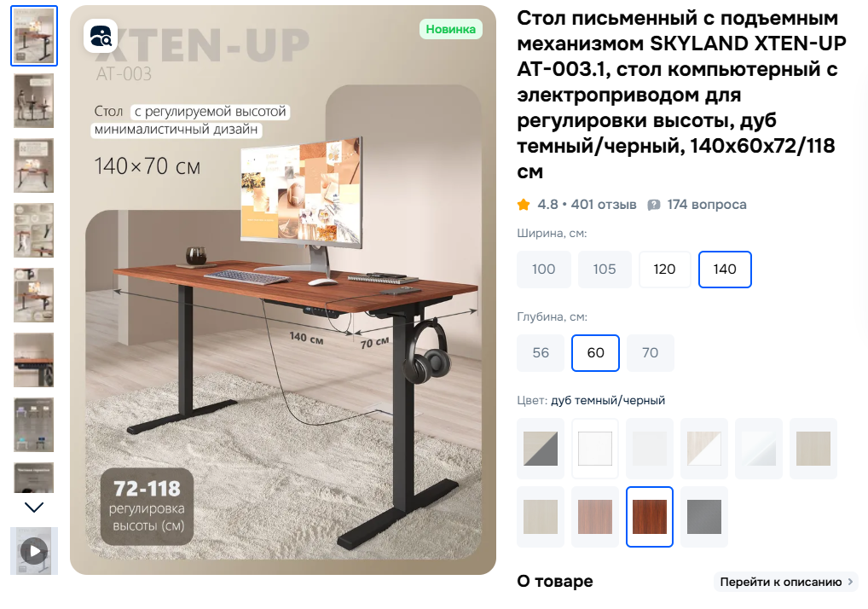Click Перейти к описанию button
The height and width of the screenshot is (609, 868).
pos(786,582)
